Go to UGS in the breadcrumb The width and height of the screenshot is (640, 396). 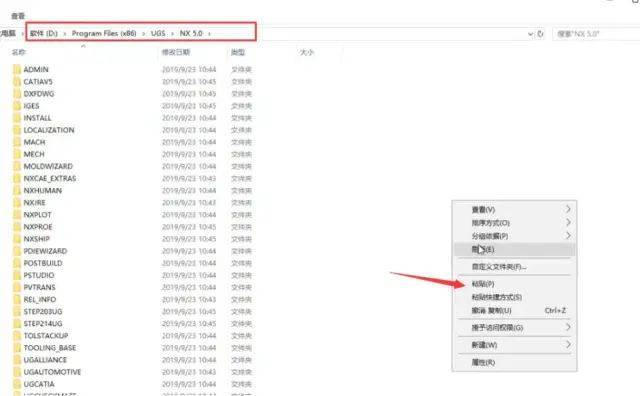[x=158, y=33]
